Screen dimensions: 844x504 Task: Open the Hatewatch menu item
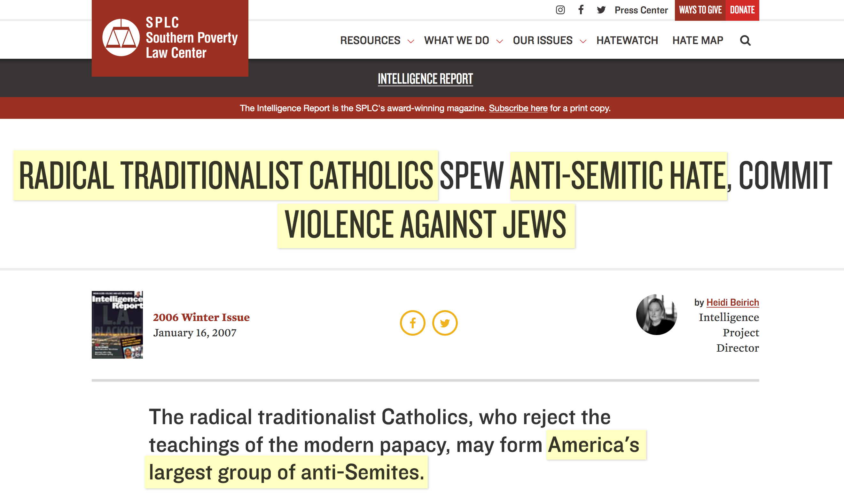click(x=627, y=41)
